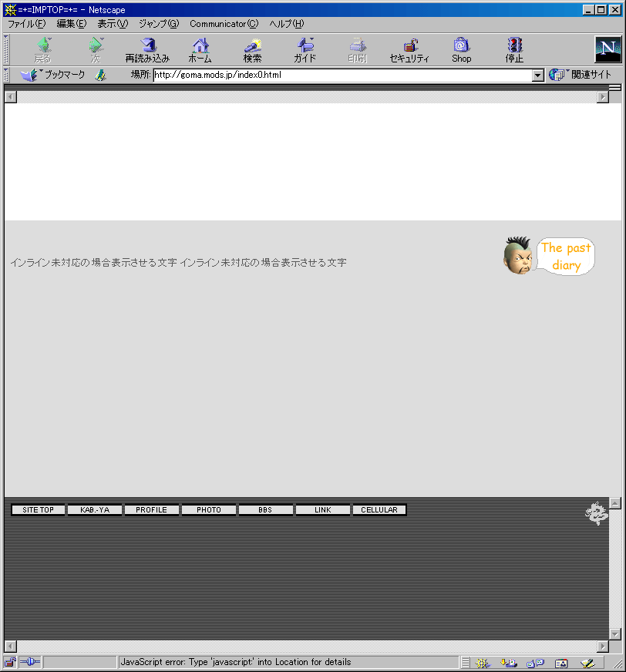Image resolution: width=626 pixels, height=672 pixels.
Task: Open Security (セキュリティ) icon
Action: [409, 50]
